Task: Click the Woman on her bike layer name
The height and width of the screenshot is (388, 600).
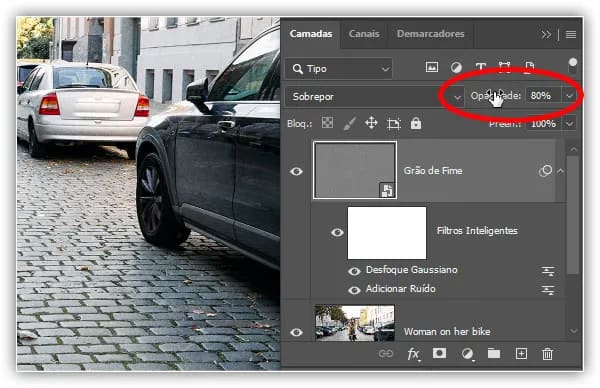Action: [x=447, y=332]
